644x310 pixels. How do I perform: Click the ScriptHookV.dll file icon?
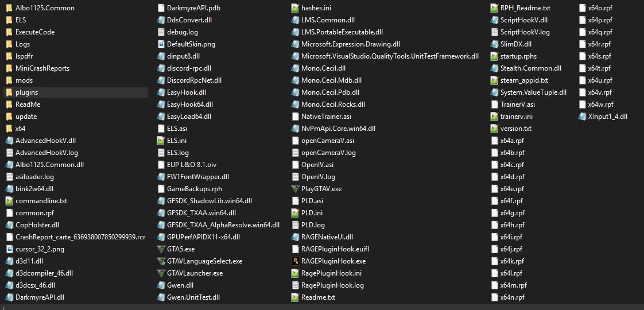[494, 20]
